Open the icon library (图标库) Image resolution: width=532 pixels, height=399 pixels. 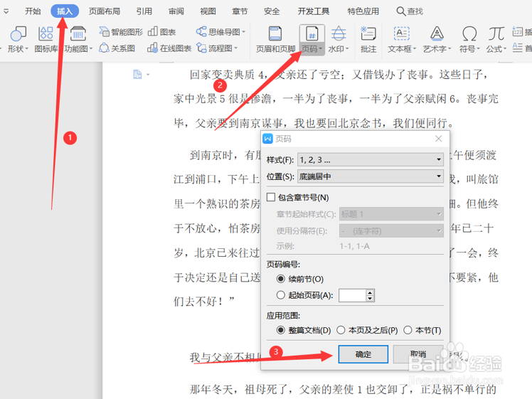[46, 39]
